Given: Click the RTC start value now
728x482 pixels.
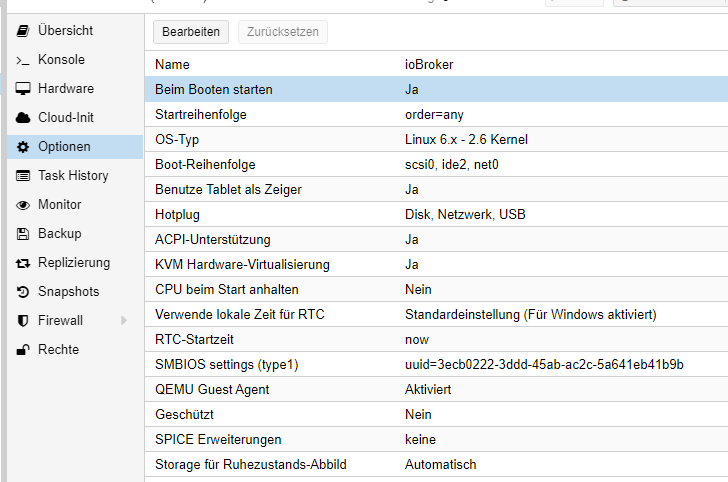Looking at the screenshot, I should pyautogui.click(x=417, y=340).
